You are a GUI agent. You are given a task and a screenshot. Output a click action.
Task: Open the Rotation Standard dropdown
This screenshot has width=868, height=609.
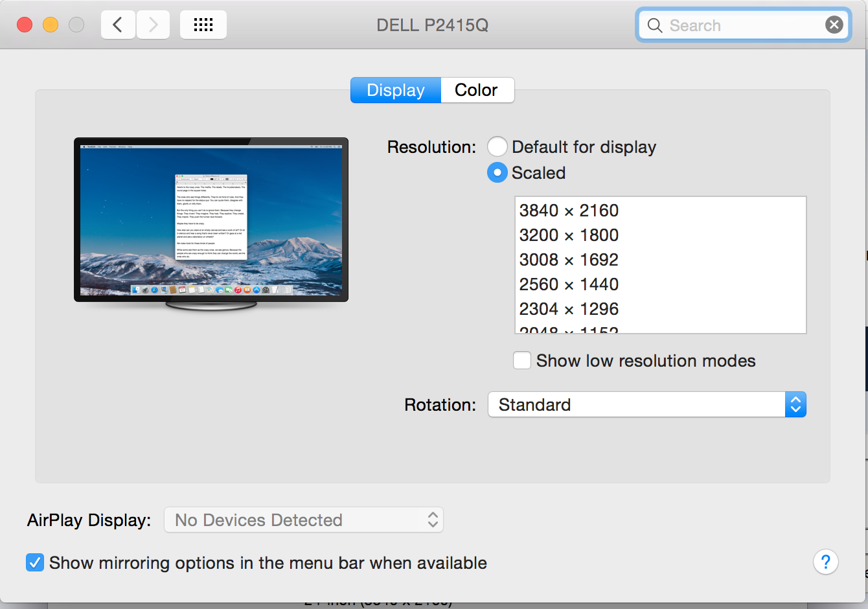(x=647, y=405)
